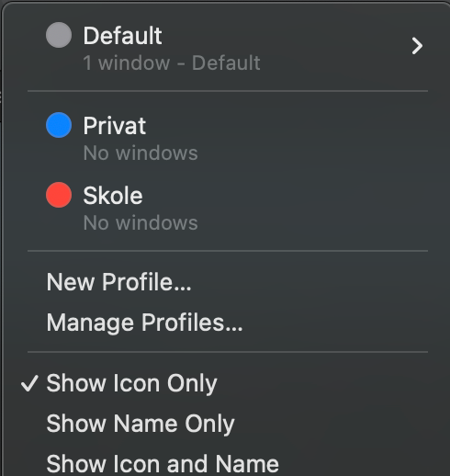This screenshot has width=450, height=476.
Task: Toggle the Show Icon Only checkmark
Action: (x=228, y=383)
